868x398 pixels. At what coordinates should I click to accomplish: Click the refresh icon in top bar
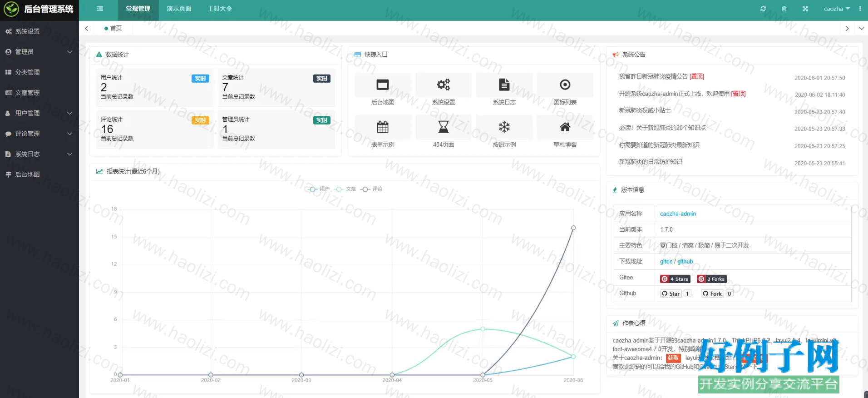tap(763, 9)
